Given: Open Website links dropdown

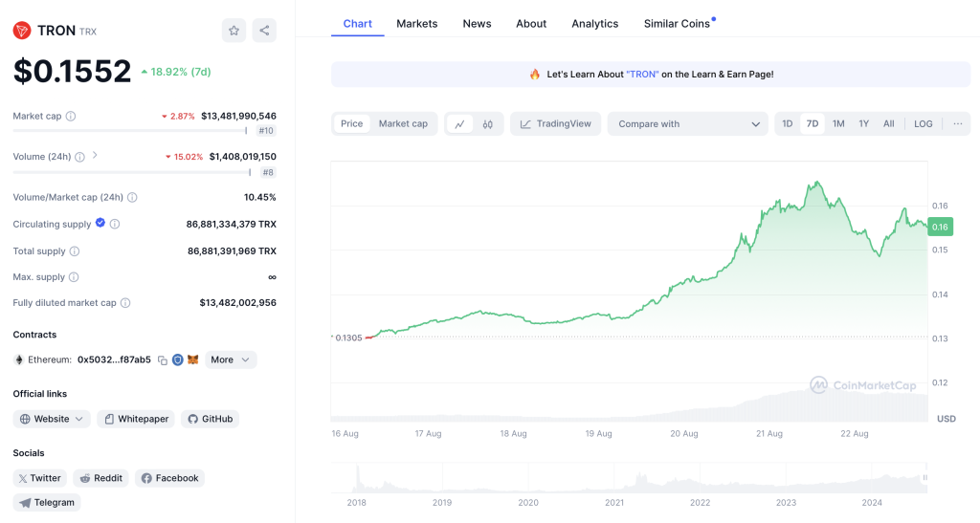Looking at the screenshot, I should coord(52,419).
